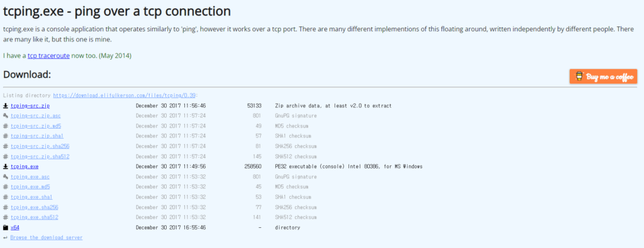Open the tcp traceroute link
The height and width of the screenshot is (248, 644).
pos(48,55)
